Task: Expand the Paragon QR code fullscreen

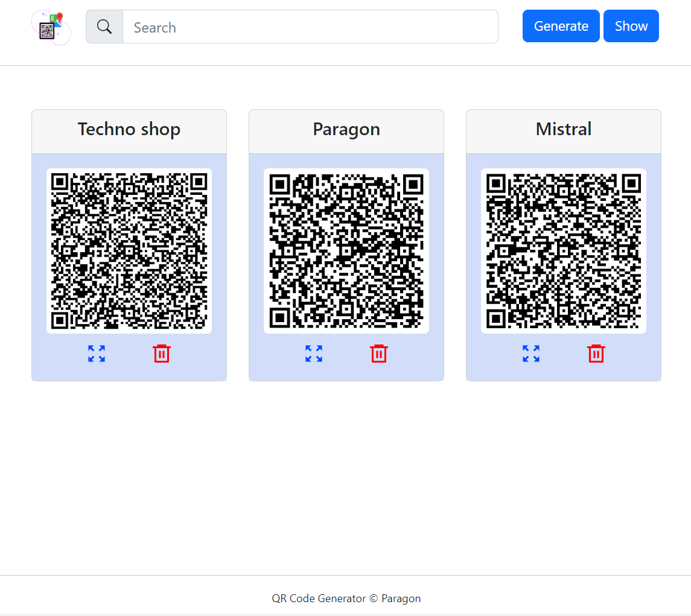Action: pyautogui.click(x=314, y=354)
